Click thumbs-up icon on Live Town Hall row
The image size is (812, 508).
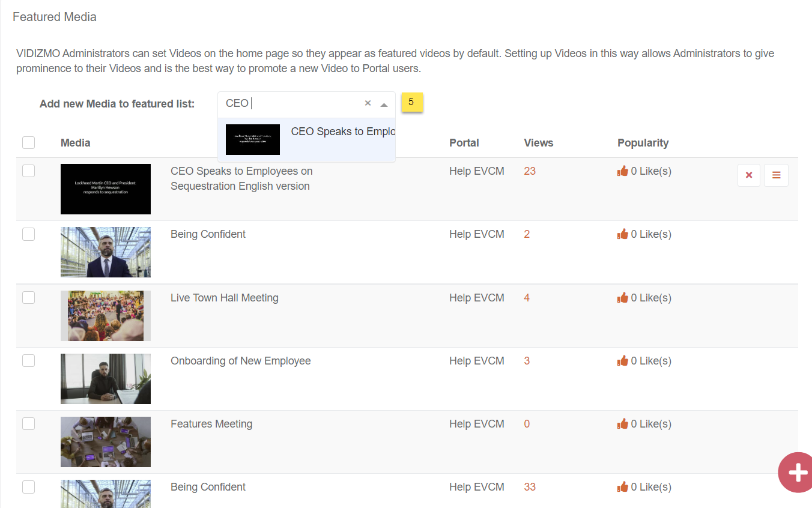[x=623, y=298]
